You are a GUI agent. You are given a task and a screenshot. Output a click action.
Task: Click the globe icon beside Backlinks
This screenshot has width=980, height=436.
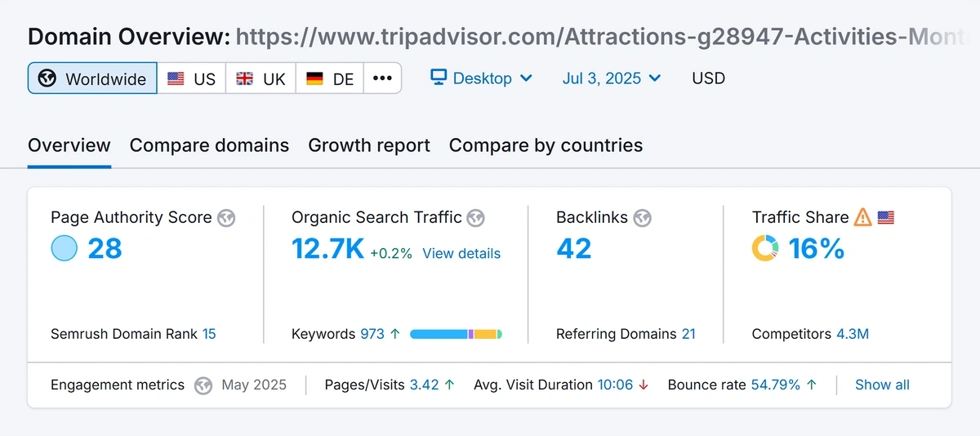click(643, 218)
